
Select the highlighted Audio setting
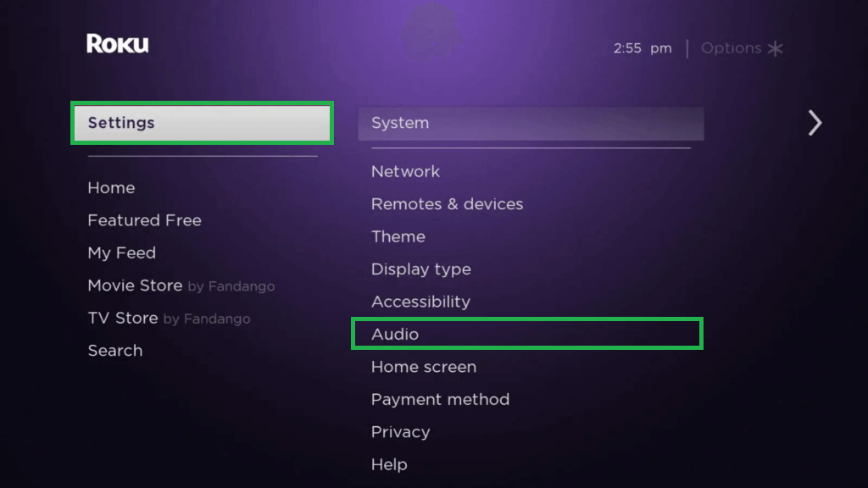[527, 334]
